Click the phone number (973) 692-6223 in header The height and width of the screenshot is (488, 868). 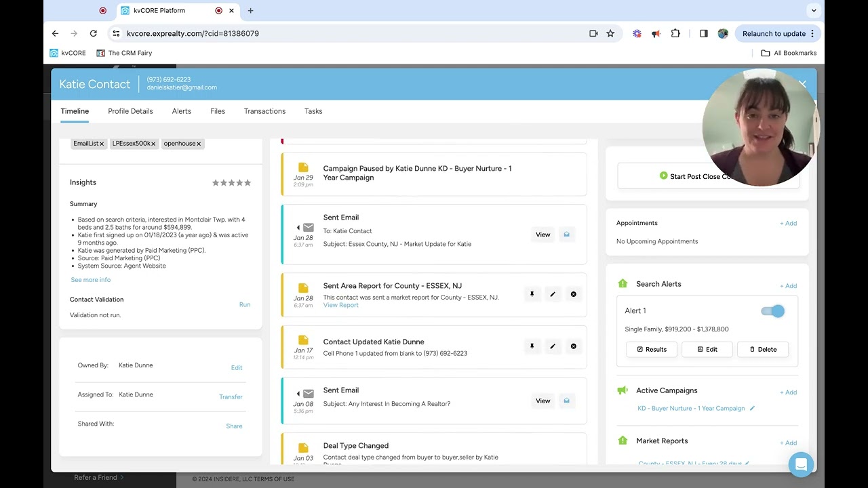pyautogui.click(x=169, y=79)
